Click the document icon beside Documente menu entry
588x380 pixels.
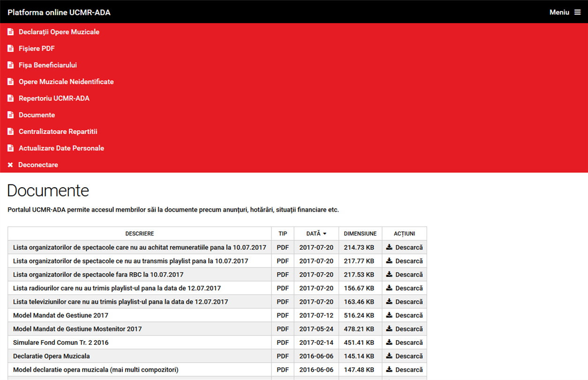tap(10, 115)
